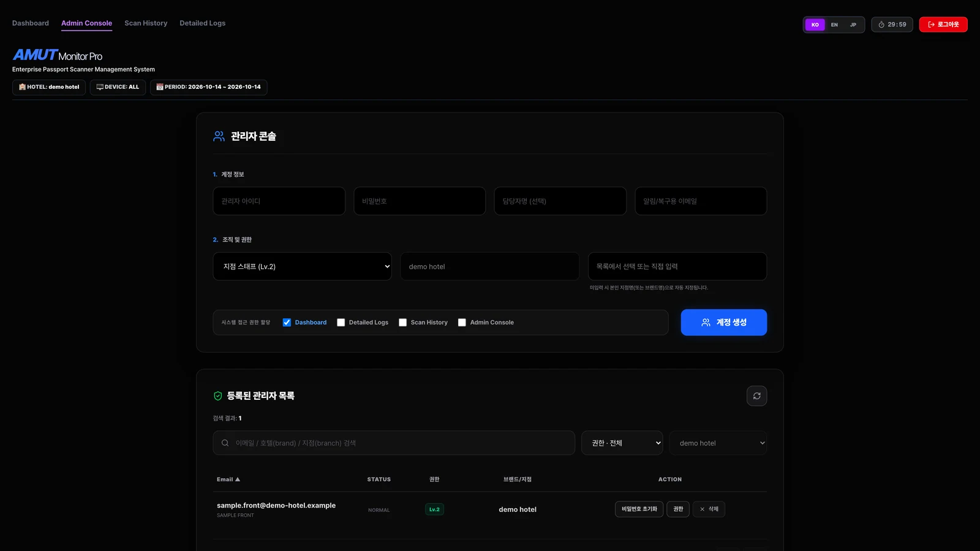Click the sample.front@demo-hotel.example email
The image size is (980, 551).
click(x=276, y=506)
